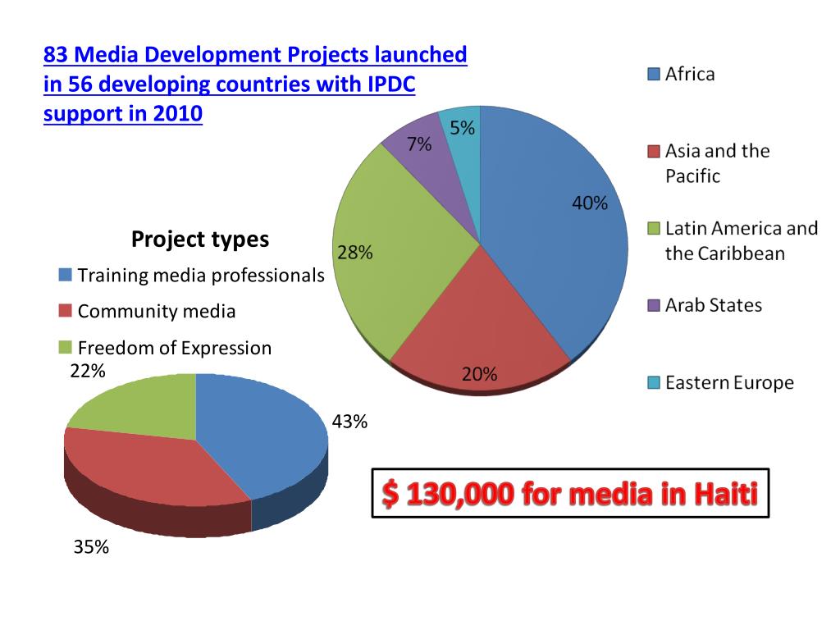Click the 5% pie slice label
The image size is (840, 630).
point(463,128)
